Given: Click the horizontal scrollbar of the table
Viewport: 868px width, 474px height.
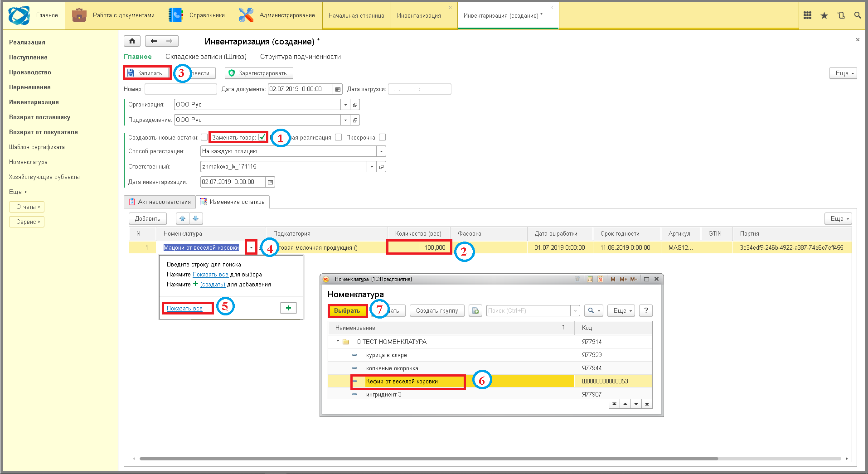Looking at the screenshot, I should coord(428,459).
